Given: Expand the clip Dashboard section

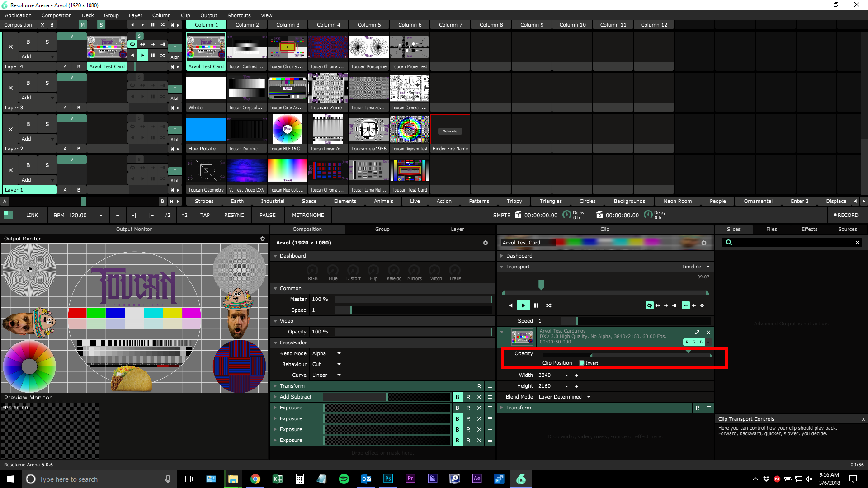Looking at the screenshot, I should coord(502,256).
